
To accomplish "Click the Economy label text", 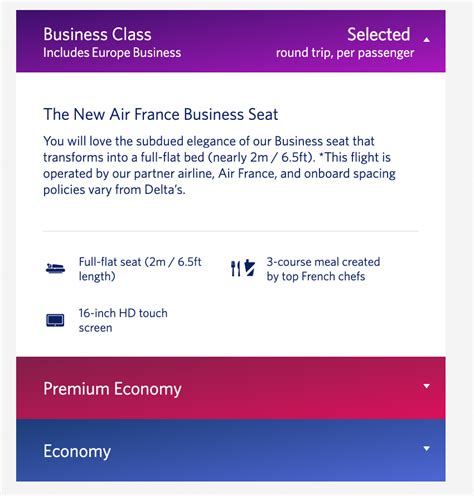I will coord(77,451).
